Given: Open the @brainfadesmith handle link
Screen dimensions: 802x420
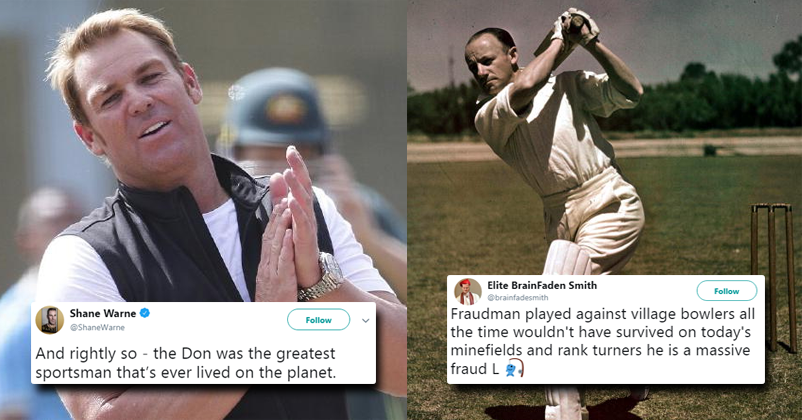Looking at the screenshot, I should [518, 297].
